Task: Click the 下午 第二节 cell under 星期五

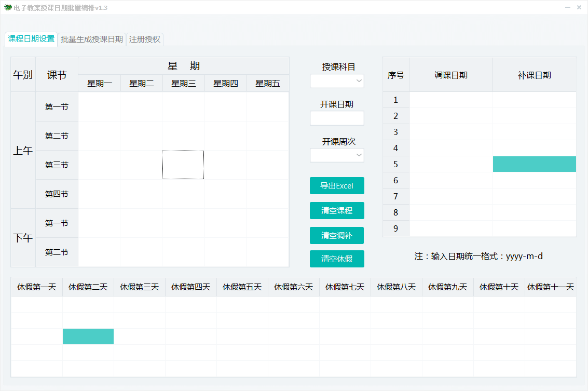Action: coord(267,252)
